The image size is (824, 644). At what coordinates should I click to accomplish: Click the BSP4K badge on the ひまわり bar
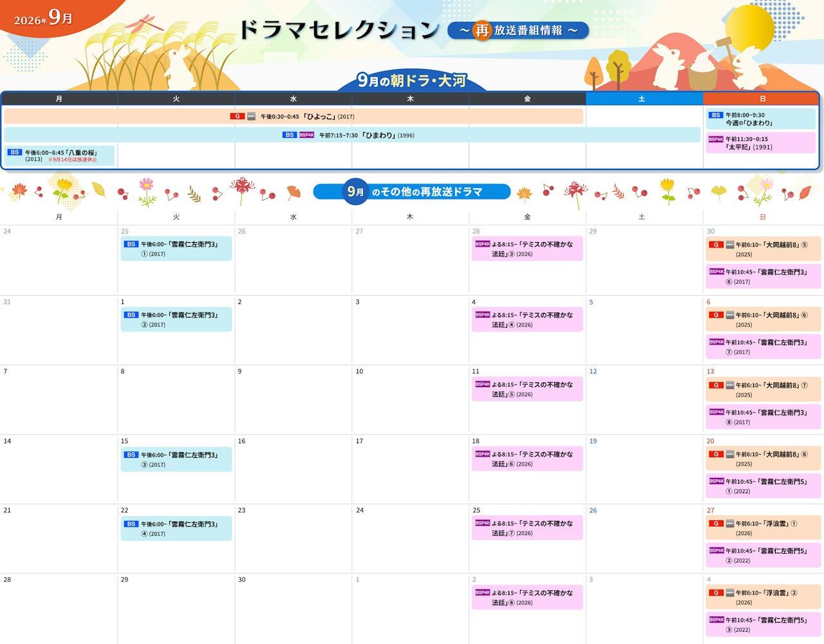[307, 135]
